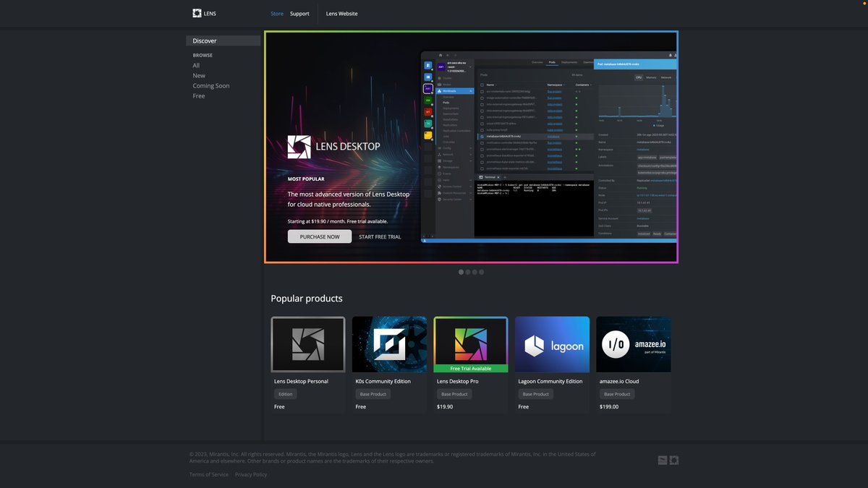The width and height of the screenshot is (868, 488).
Task: Click the Lens logo in the header
Action: coord(204,13)
